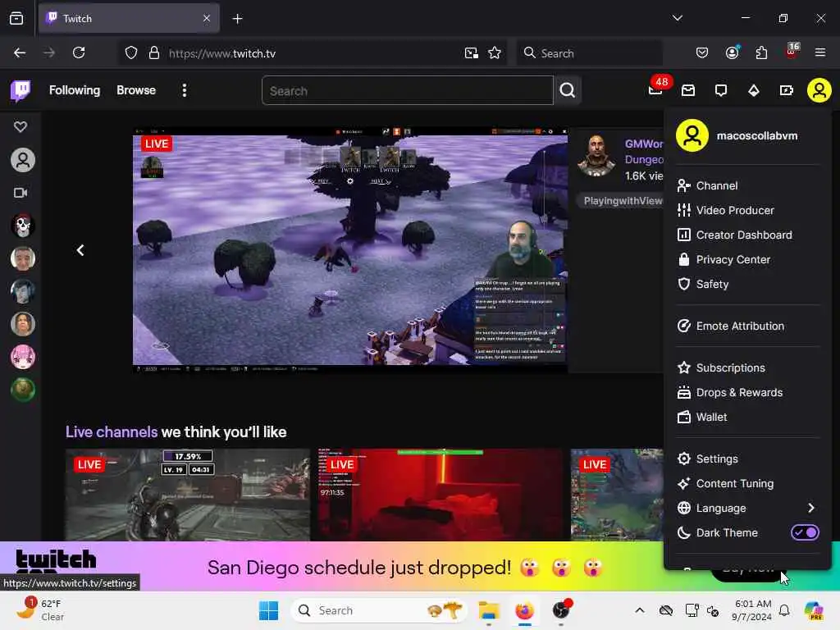The height and width of the screenshot is (630, 840).
Task: Click the yellow profile avatar in top bar
Action: tap(819, 90)
